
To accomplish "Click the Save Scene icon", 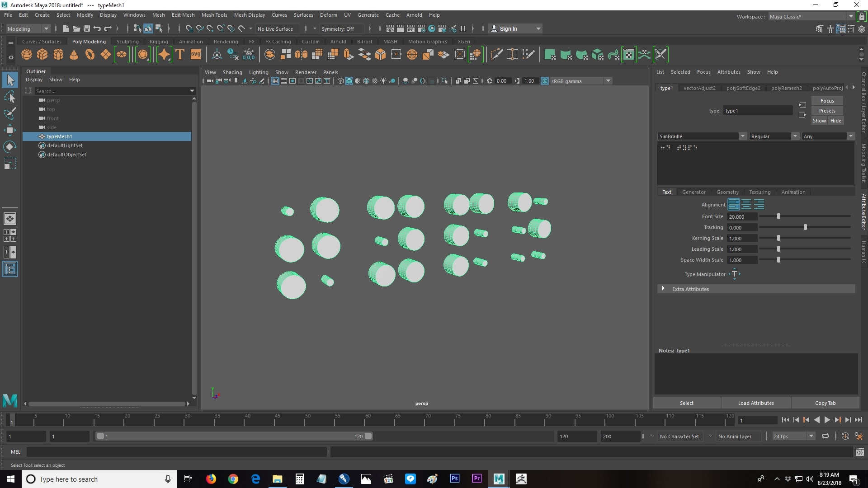I will (x=87, y=28).
